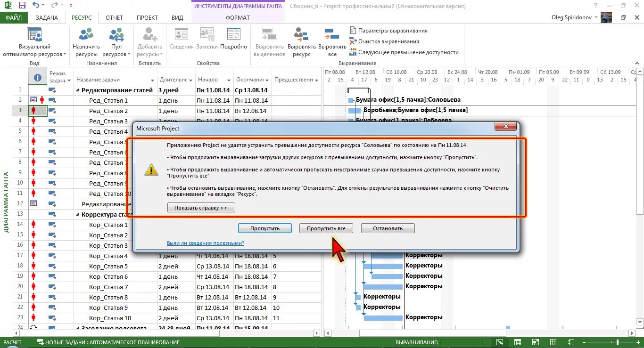Open the ФОРМАТ tab
Image resolution: width=644 pixels, height=348 pixels.
(238, 17)
